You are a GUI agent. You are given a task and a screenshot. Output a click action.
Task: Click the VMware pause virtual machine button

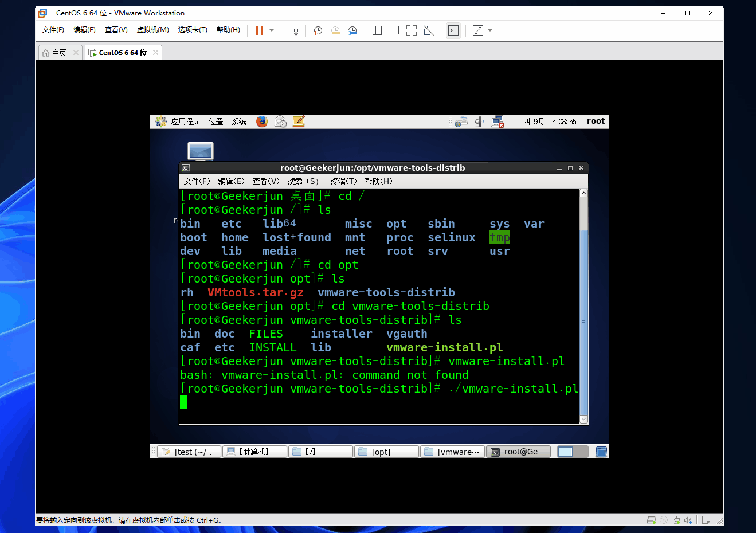pyautogui.click(x=260, y=30)
